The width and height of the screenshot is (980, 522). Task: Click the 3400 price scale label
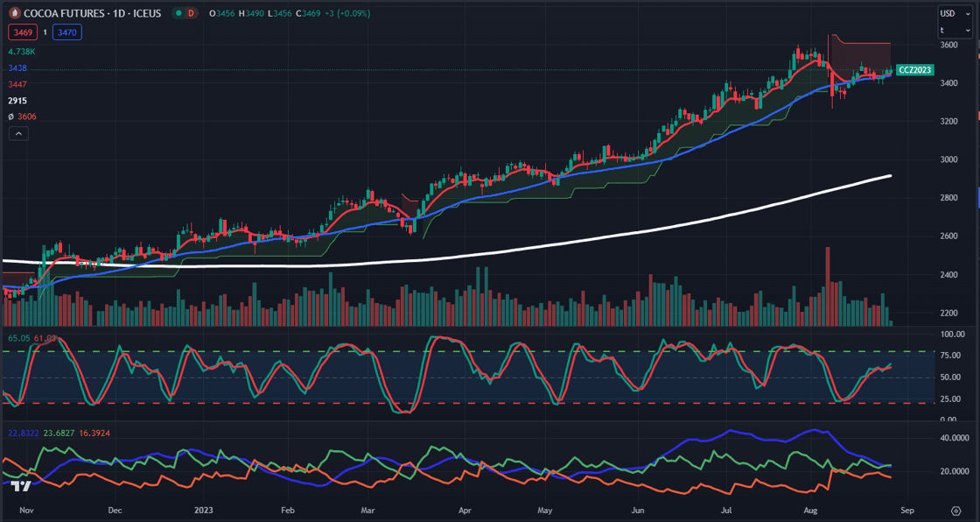click(949, 83)
